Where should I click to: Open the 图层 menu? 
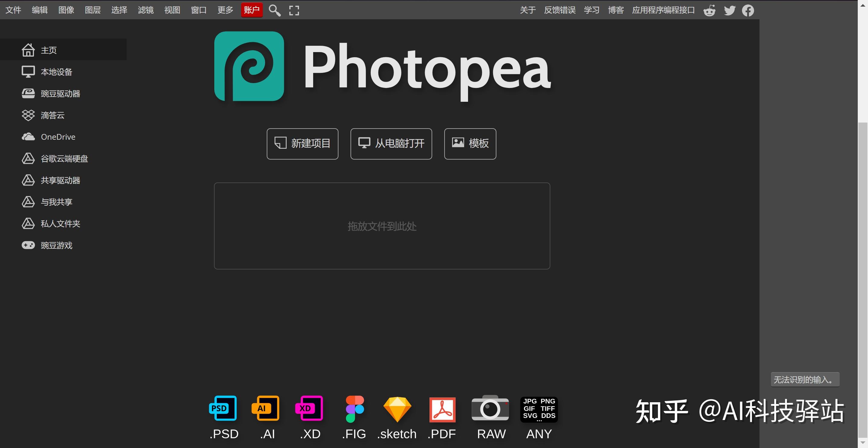tap(93, 10)
